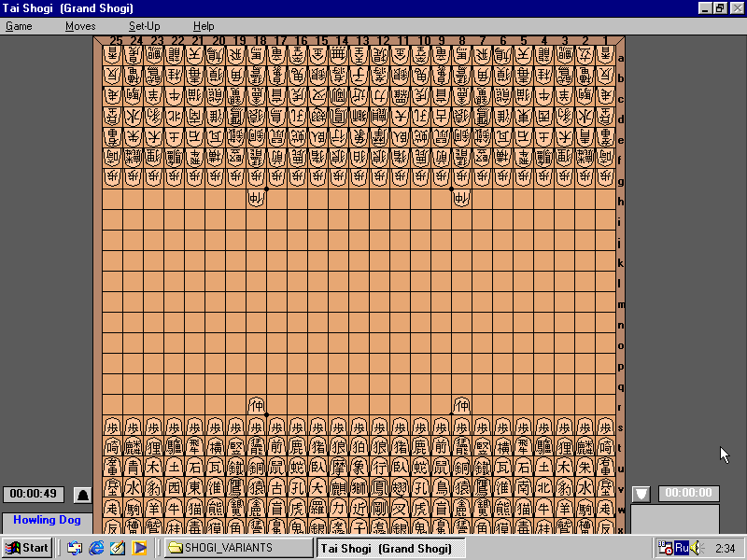Select the Rakshasa piece at 15w

coord(318,509)
